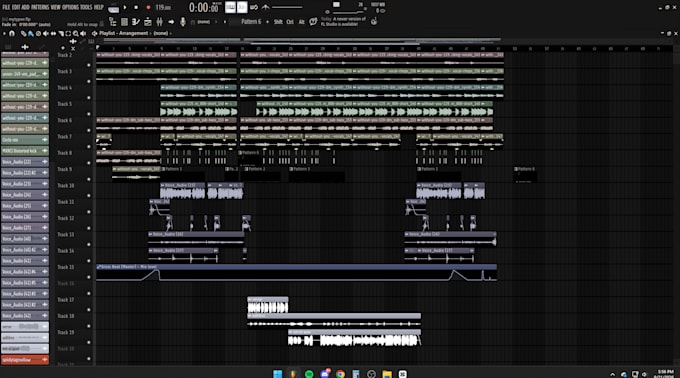Open the OPTIONS menu

(x=71, y=7)
